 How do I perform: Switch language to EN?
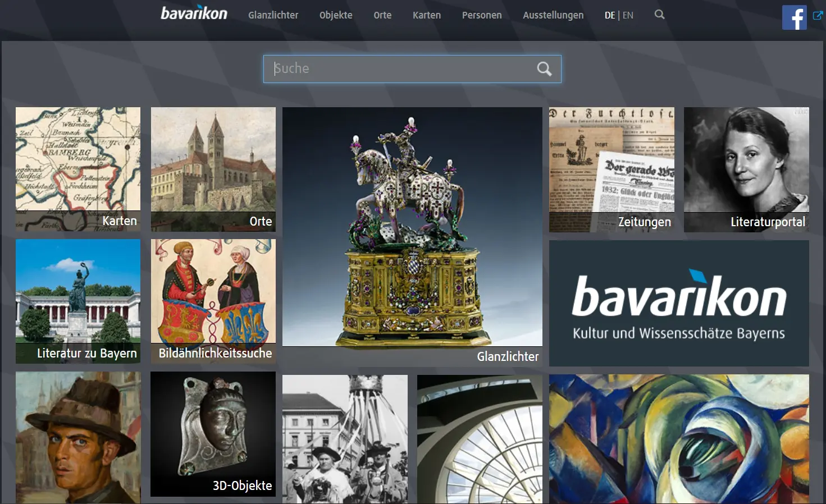[628, 15]
